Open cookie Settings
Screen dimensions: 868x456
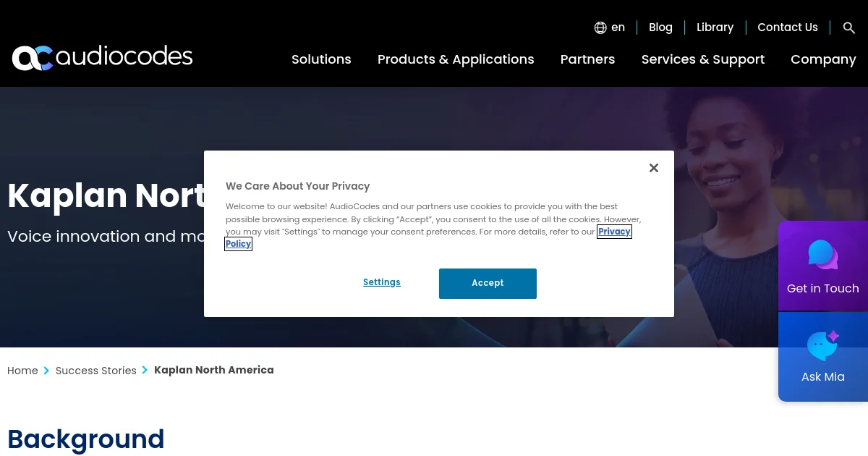[x=382, y=282]
